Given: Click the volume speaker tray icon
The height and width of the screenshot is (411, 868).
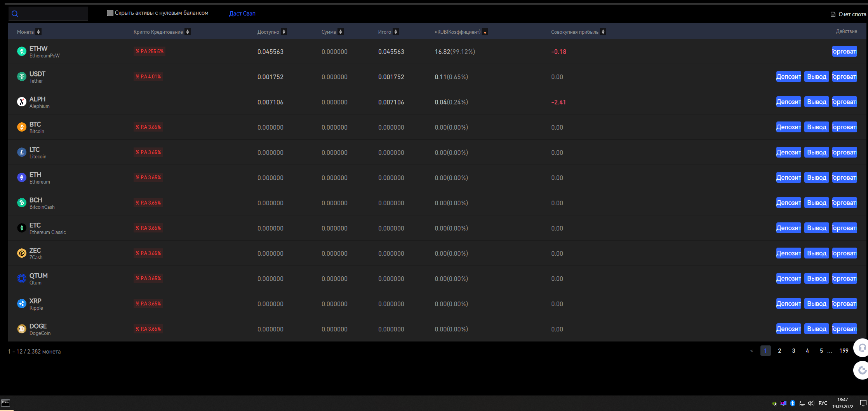Looking at the screenshot, I should pyautogui.click(x=811, y=403).
